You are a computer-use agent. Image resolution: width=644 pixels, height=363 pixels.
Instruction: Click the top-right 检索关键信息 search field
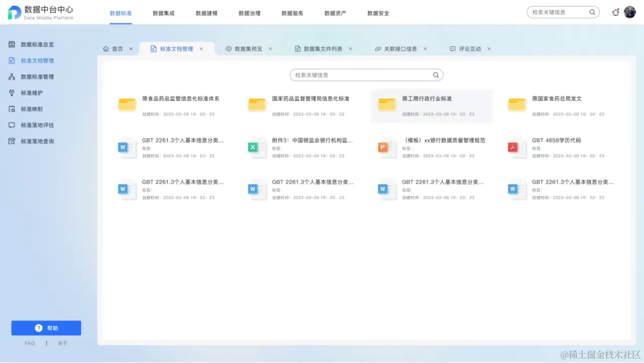[x=559, y=12]
